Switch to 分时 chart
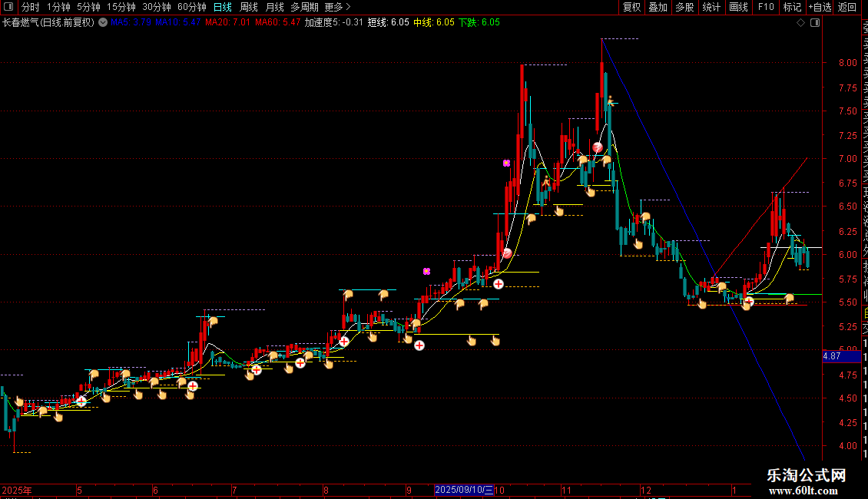The image size is (868, 499). click(31, 7)
